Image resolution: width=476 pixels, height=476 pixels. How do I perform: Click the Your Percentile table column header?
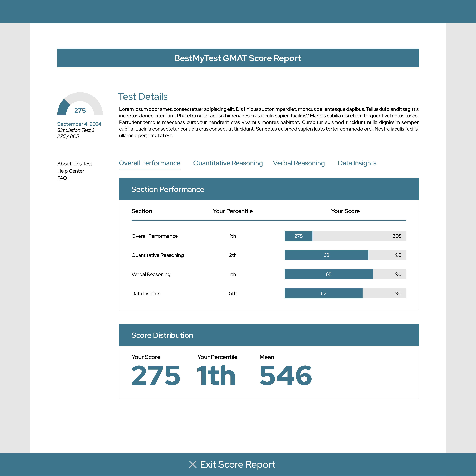click(233, 211)
